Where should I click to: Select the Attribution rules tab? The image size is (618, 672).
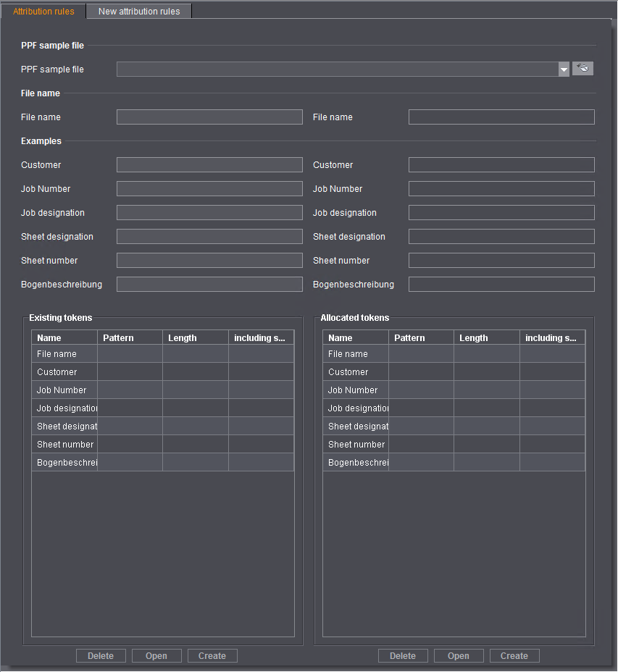[42, 11]
